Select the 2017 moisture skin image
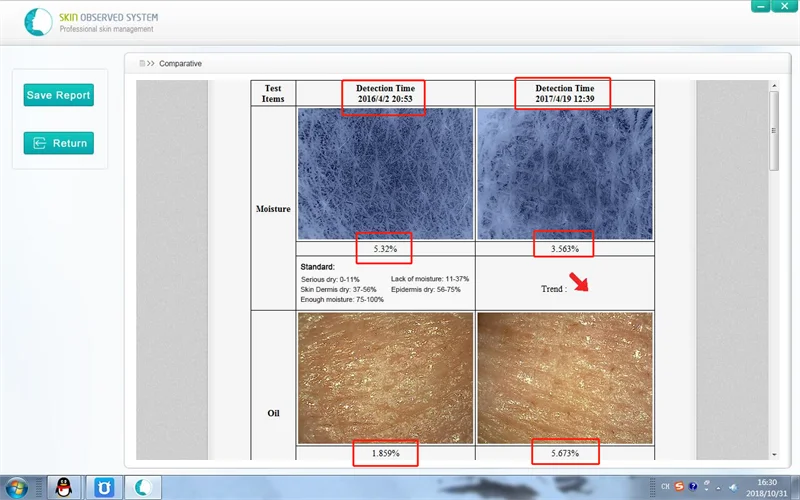The height and width of the screenshot is (500, 800). coord(564,173)
